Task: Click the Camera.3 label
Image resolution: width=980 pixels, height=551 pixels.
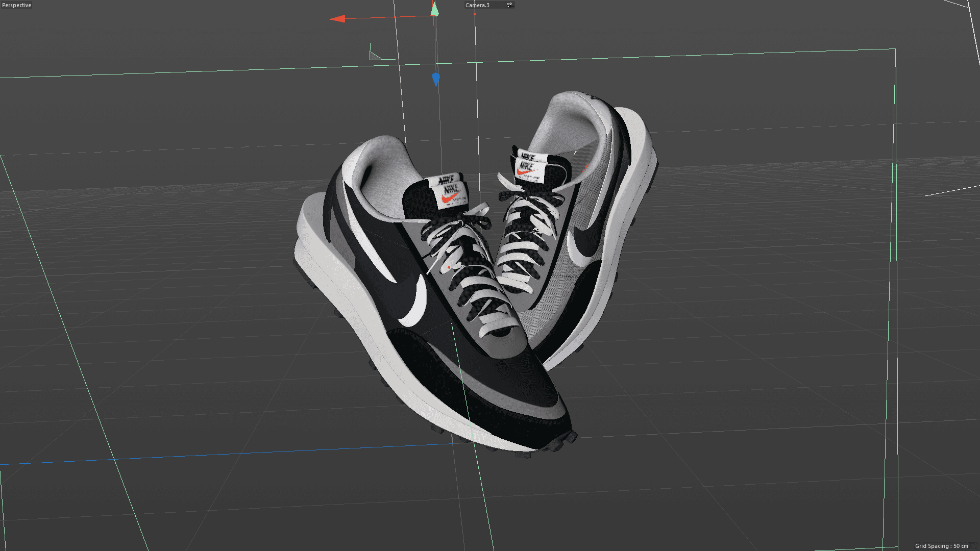Action: 477,5
